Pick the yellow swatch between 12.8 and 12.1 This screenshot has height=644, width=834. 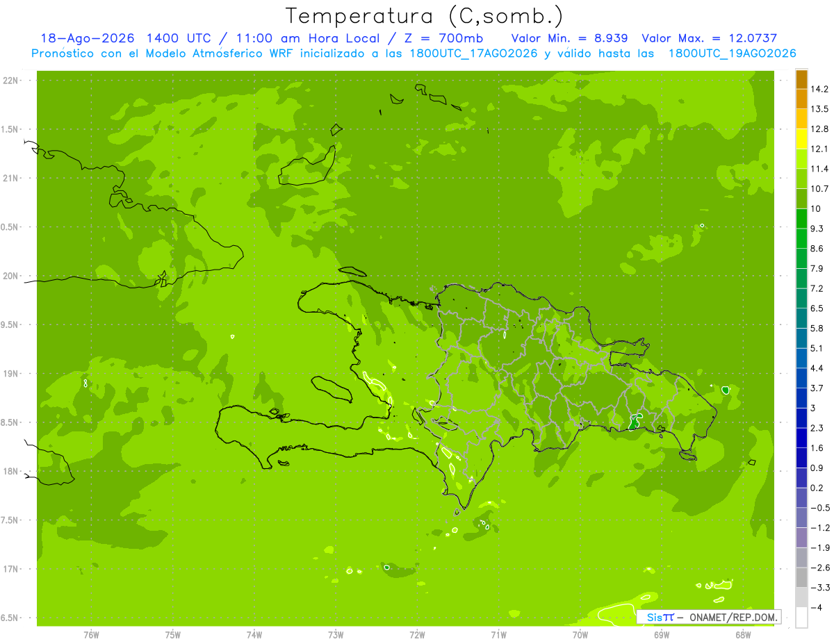[801, 139]
